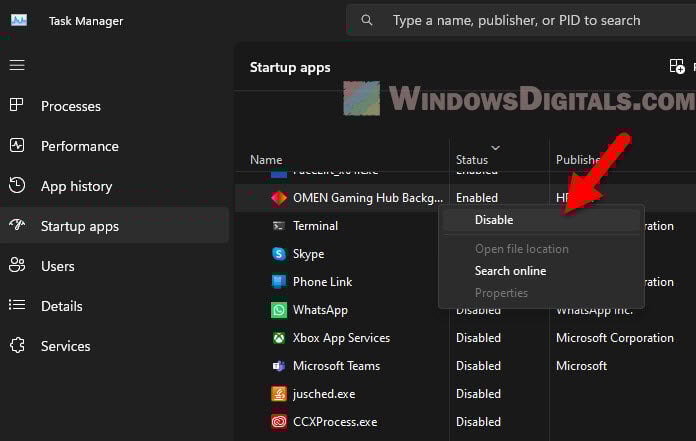Click the Details list icon
The width and height of the screenshot is (696, 441).
click(17, 305)
